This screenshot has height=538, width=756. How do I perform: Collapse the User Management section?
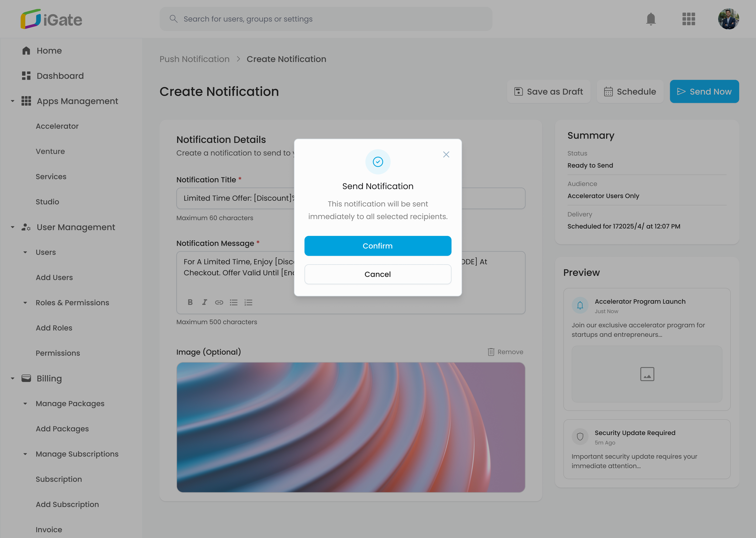[x=13, y=227]
